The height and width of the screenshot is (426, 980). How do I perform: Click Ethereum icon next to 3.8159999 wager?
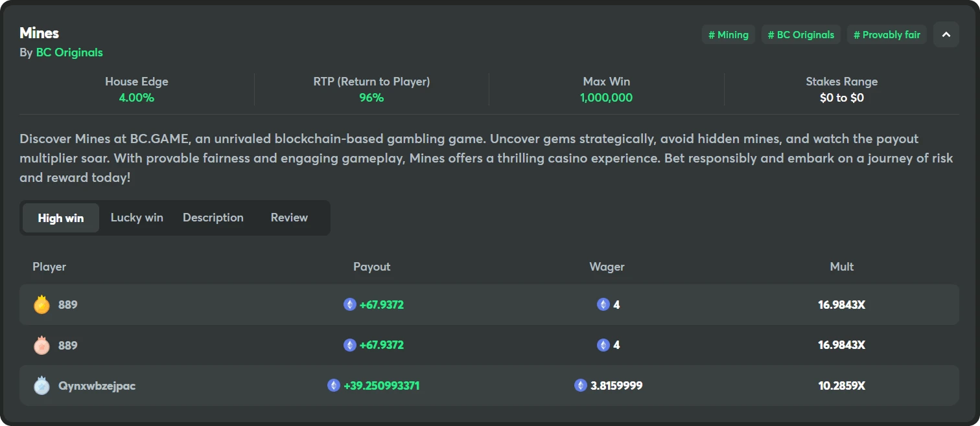(x=581, y=386)
